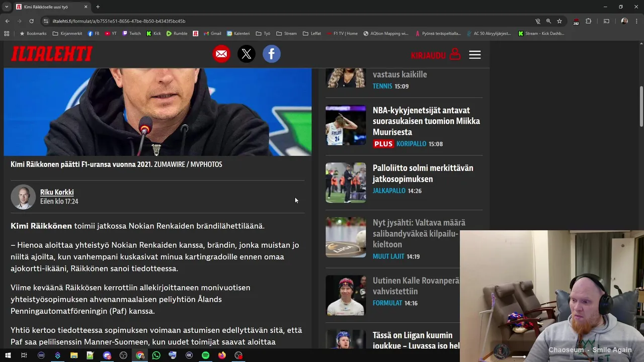Open the FB bookmark
Image resolution: width=644 pixels, height=362 pixels.
pos(94,34)
